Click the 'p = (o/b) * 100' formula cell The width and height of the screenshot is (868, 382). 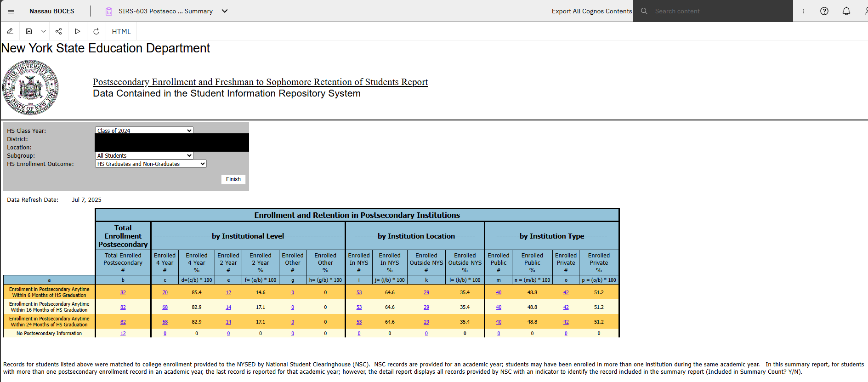(599, 280)
